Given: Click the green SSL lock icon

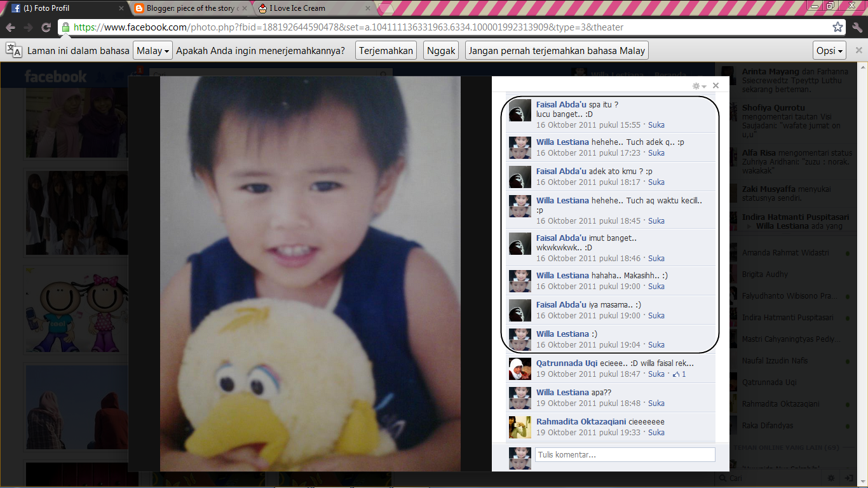Looking at the screenshot, I should click(x=65, y=27).
